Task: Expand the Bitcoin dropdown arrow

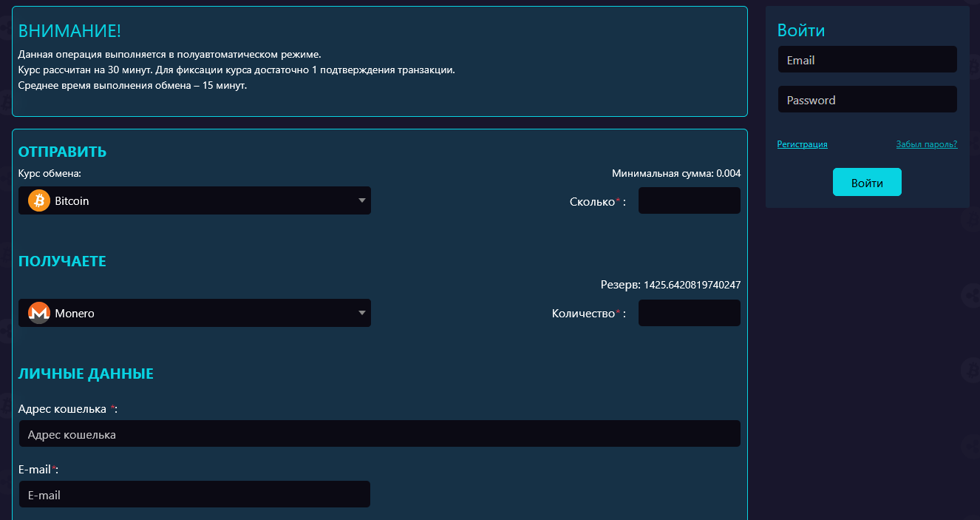Action: [362, 200]
